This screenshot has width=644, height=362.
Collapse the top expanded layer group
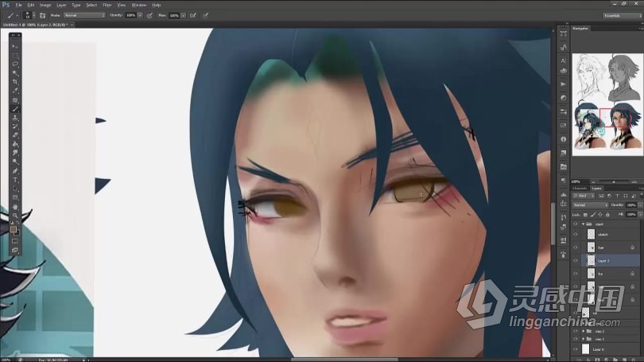584,224
